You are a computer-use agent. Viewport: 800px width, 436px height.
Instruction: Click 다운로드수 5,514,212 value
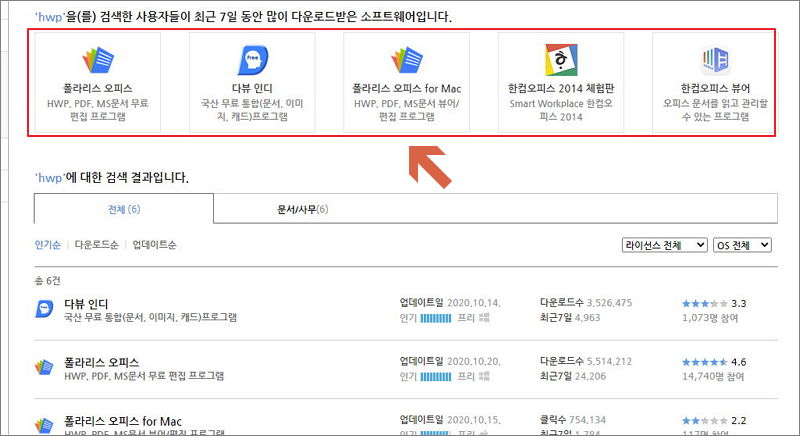(609, 362)
